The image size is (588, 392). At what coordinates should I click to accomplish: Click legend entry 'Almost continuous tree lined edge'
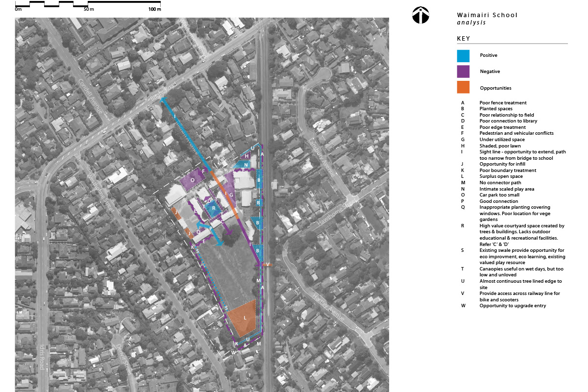point(520,284)
